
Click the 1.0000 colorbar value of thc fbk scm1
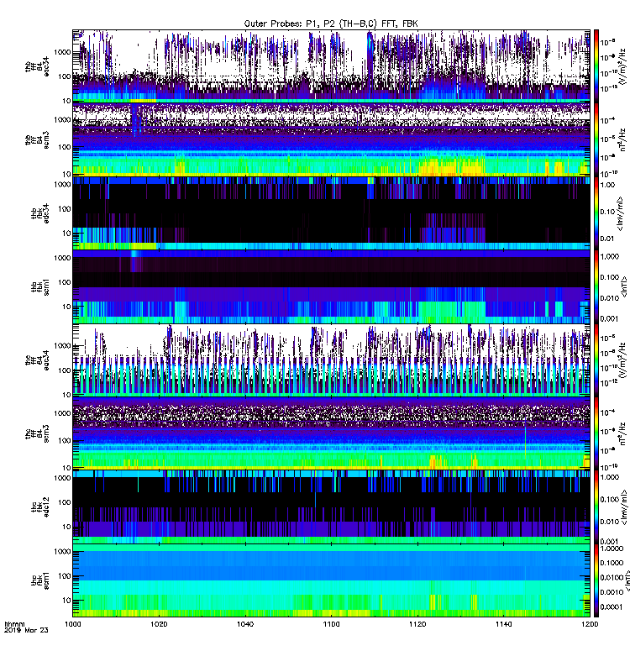(612, 549)
